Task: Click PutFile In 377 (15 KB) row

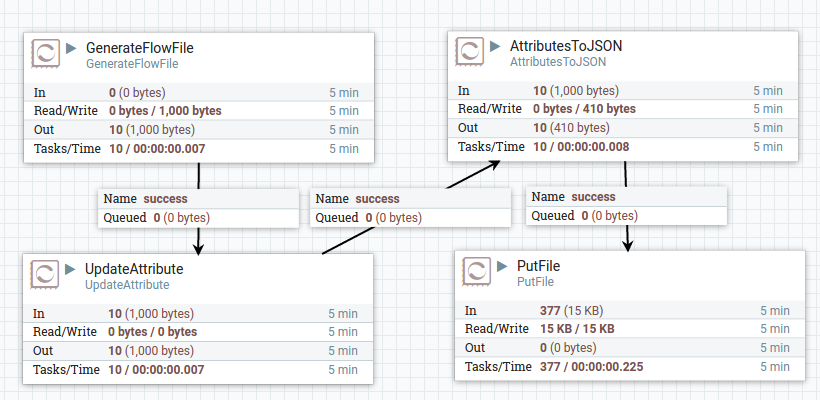Action: [x=630, y=311]
